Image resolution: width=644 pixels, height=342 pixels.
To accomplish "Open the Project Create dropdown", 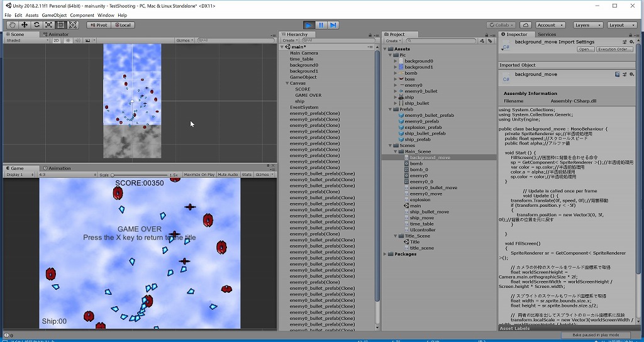I will [393, 41].
